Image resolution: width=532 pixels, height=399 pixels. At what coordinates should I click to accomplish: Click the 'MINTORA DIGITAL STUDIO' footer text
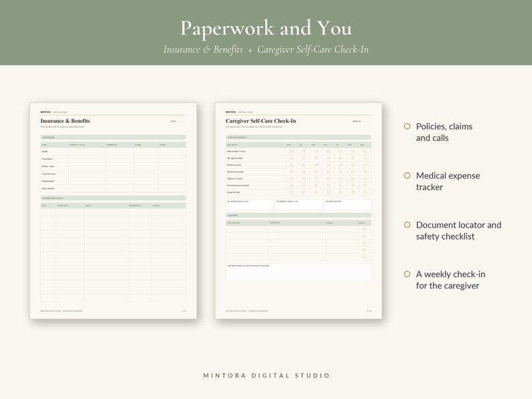(x=267, y=376)
